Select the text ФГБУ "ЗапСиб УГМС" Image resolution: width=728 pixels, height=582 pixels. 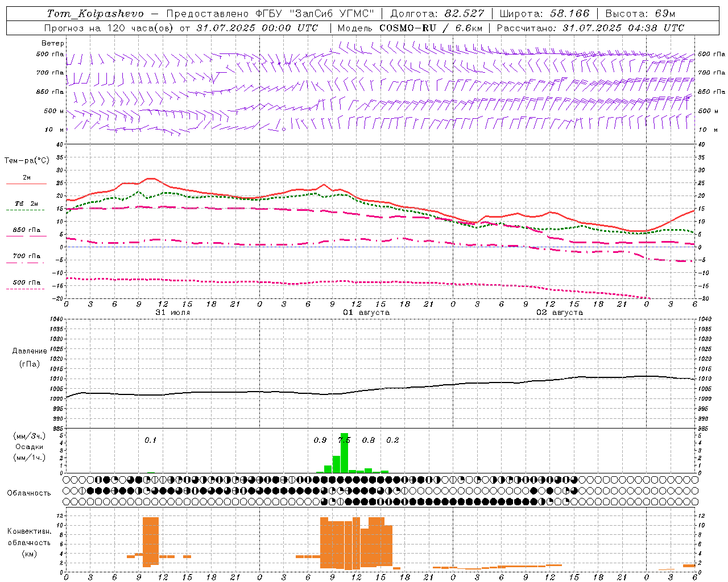(x=316, y=14)
